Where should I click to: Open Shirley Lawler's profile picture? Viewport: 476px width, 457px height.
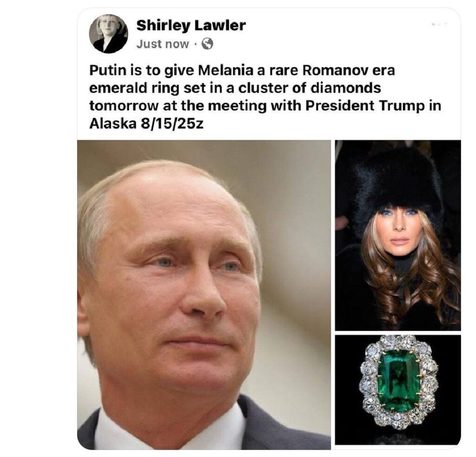108,34
